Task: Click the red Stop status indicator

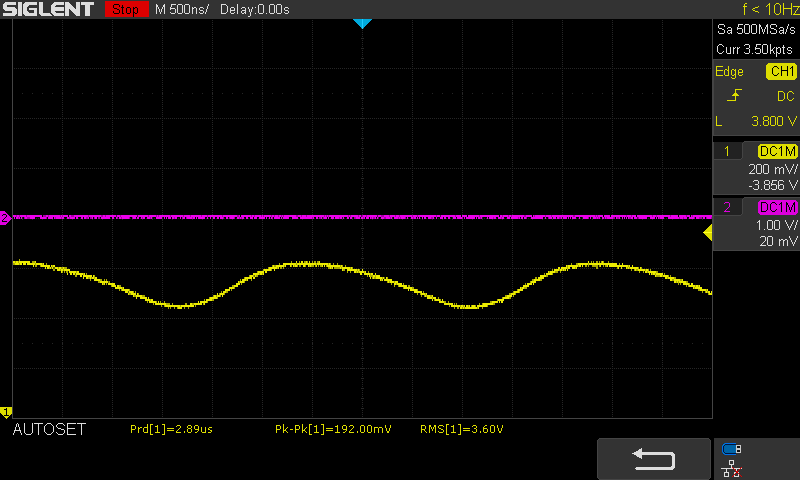Action: [x=127, y=9]
